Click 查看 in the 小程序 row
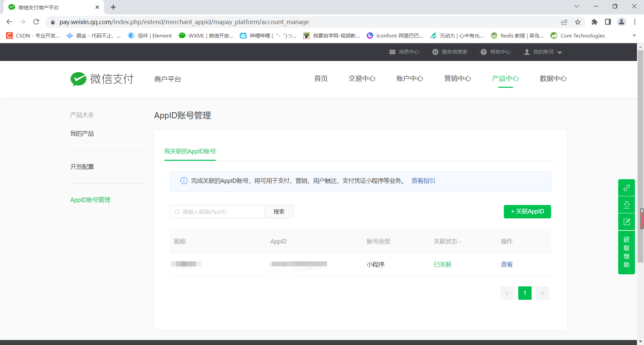The height and width of the screenshot is (345, 644). (507, 265)
